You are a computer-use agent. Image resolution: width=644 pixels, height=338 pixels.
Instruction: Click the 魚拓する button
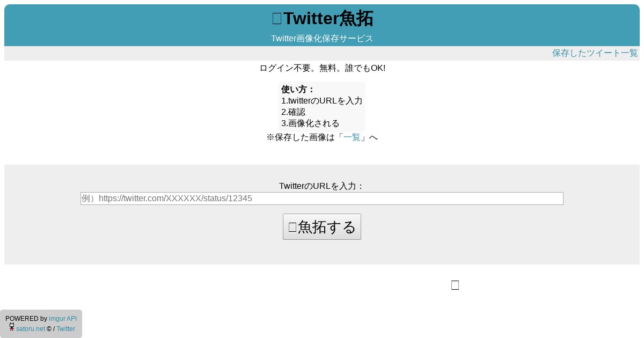[x=322, y=227]
